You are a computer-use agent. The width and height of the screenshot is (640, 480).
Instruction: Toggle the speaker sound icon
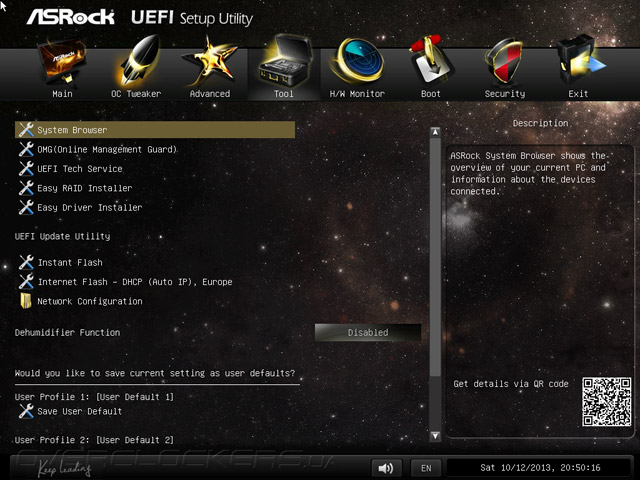click(386, 468)
